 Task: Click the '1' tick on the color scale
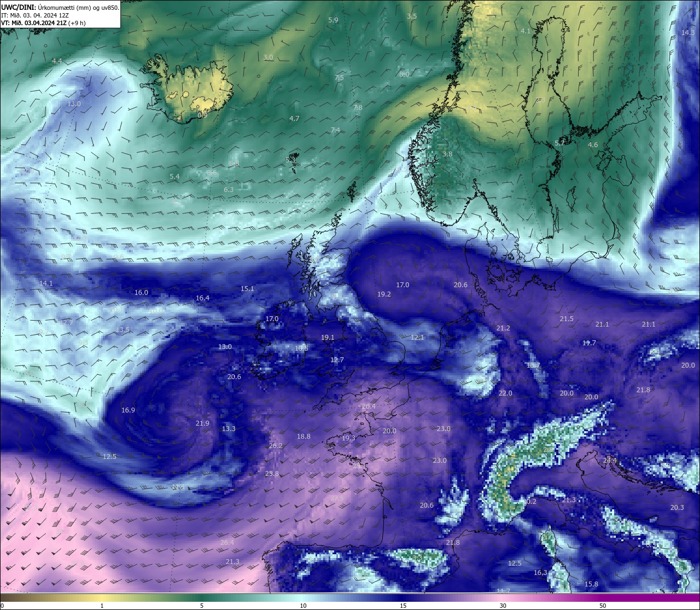pyautogui.click(x=102, y=606)
